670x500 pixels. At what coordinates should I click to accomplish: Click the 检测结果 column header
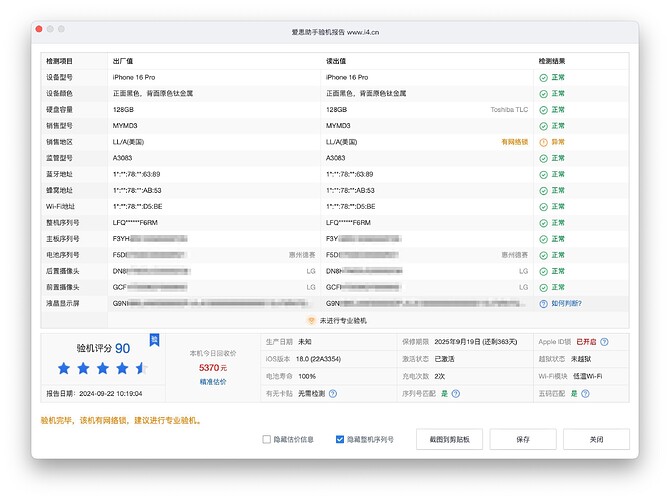pyautogui.click(x=552, y=61)
